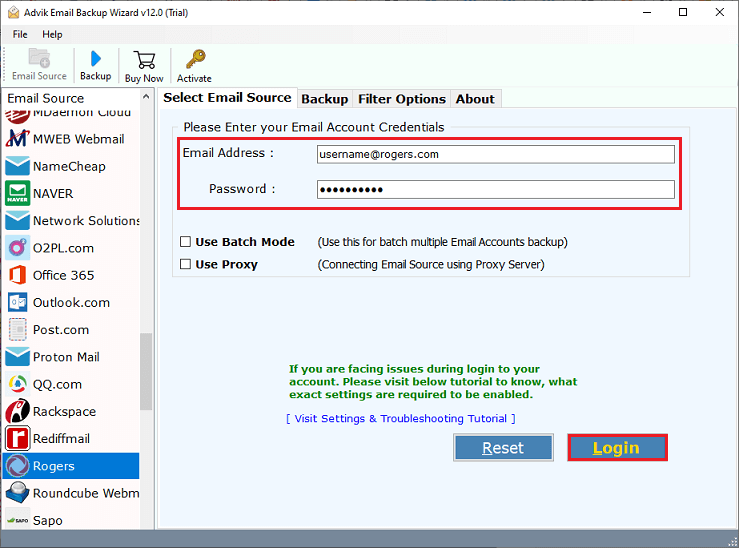739x548 pixels.
Task: Open Visit Settings & Troubleshooting Tutorial link
Action: pos(401,418)
